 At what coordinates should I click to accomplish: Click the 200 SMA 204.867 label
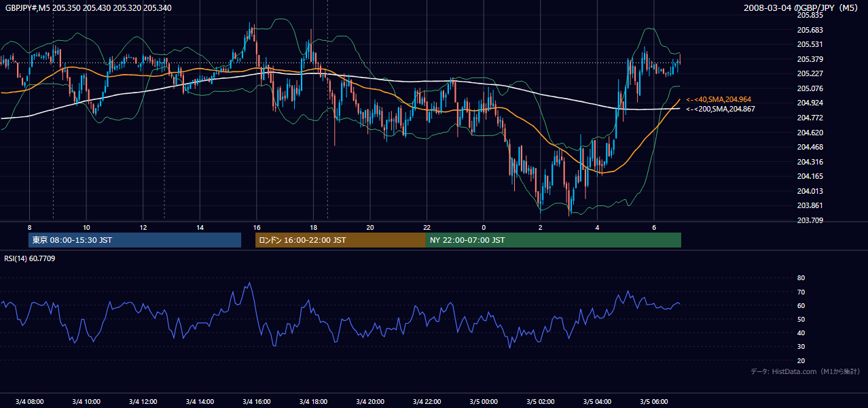[720, 109]
